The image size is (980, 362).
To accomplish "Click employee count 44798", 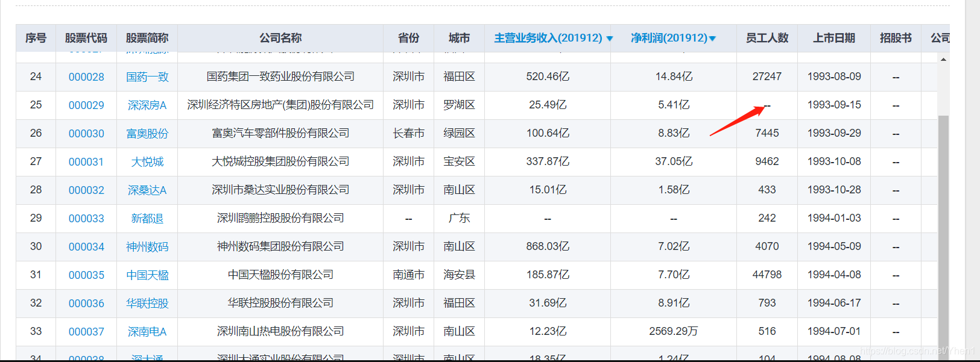I will [767, 275].
